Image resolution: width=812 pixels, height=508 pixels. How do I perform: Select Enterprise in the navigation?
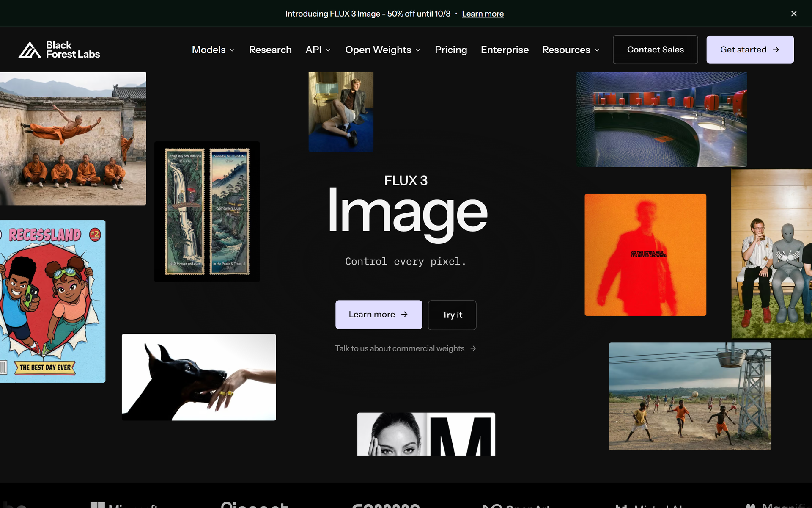click(x=505, y=50)
